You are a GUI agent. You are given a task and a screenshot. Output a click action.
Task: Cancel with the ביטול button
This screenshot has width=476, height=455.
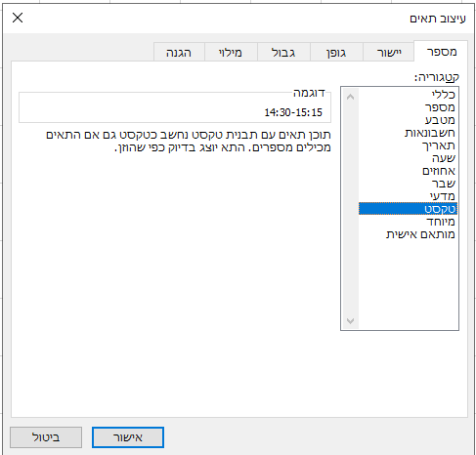point(46,437)
